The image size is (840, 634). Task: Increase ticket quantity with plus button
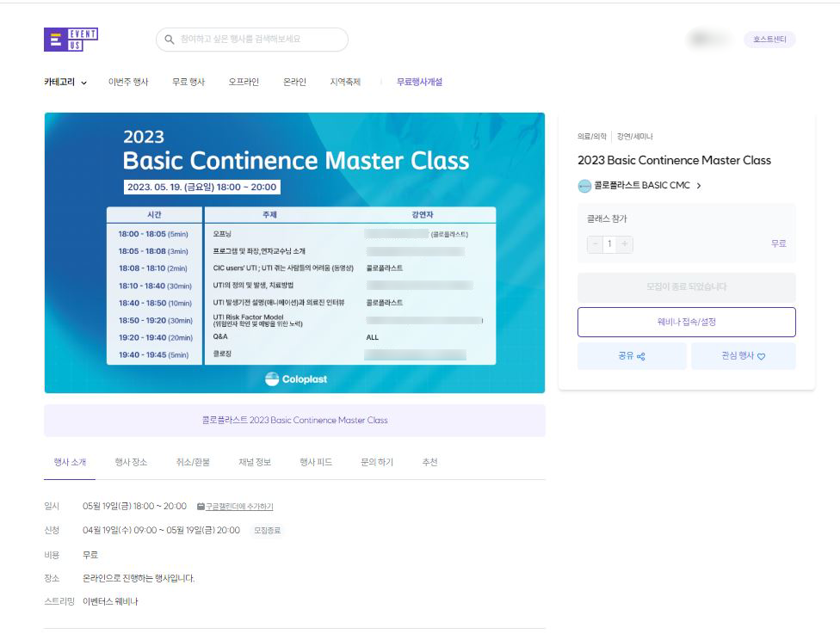(x=625, y=244)
